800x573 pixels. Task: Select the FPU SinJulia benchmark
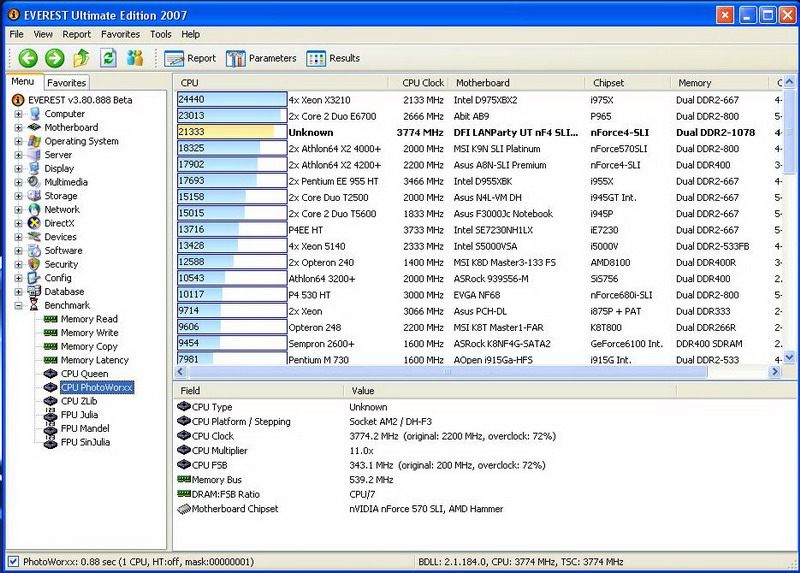click(85, 442)
